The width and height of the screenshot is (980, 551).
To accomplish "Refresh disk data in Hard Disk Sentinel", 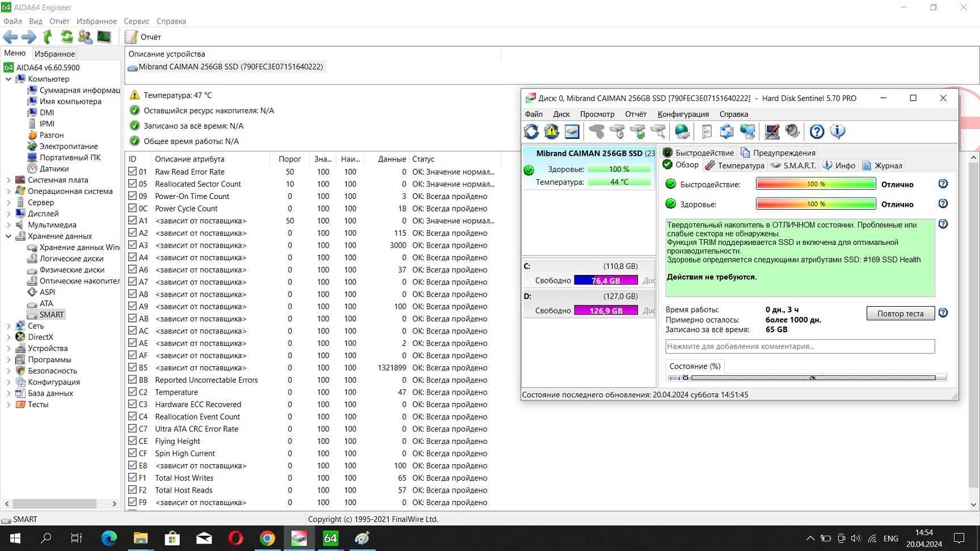I will (531, 132).
